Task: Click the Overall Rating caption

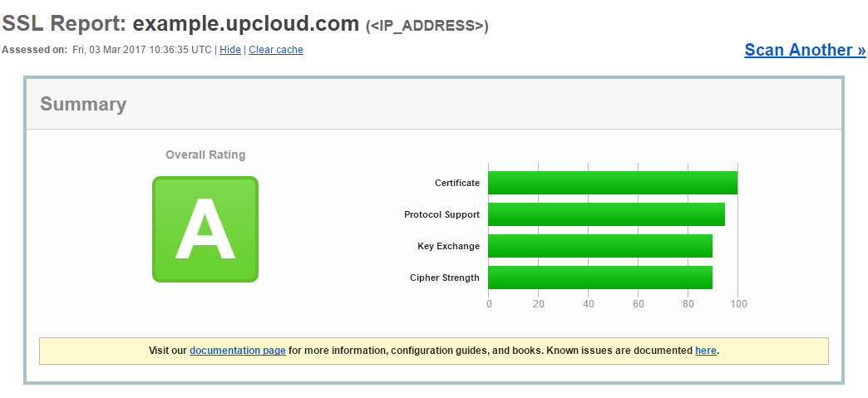Action: click(205, 155)
